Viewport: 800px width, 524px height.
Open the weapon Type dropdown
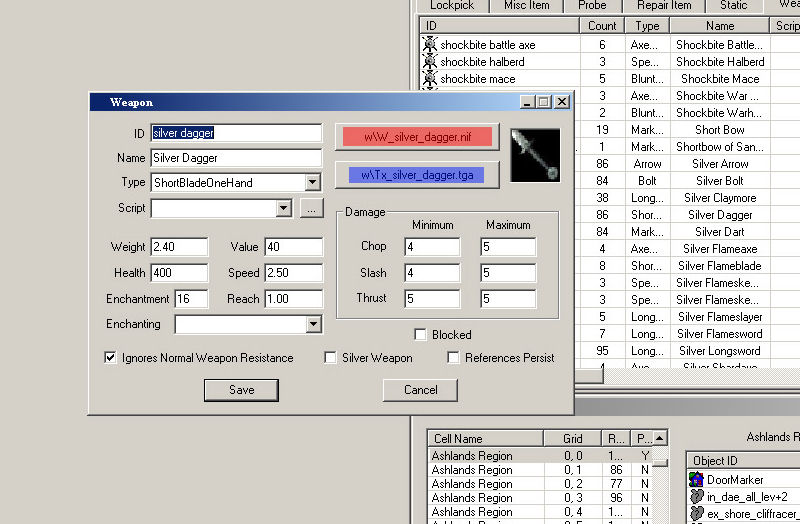pyautogui.click(x=312, y=183)
